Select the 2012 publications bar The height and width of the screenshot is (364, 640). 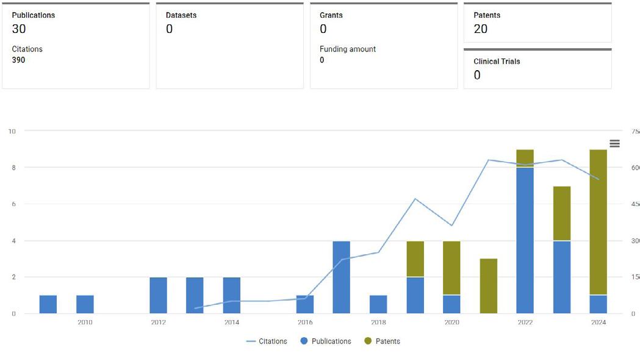click(159, 296)
